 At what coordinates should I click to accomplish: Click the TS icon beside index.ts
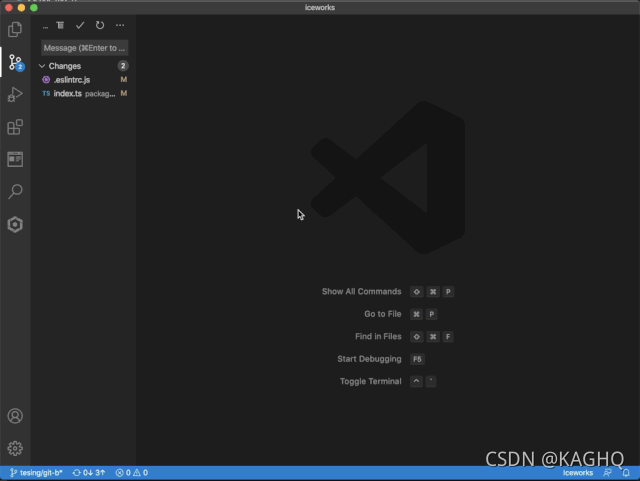[46, 94]
